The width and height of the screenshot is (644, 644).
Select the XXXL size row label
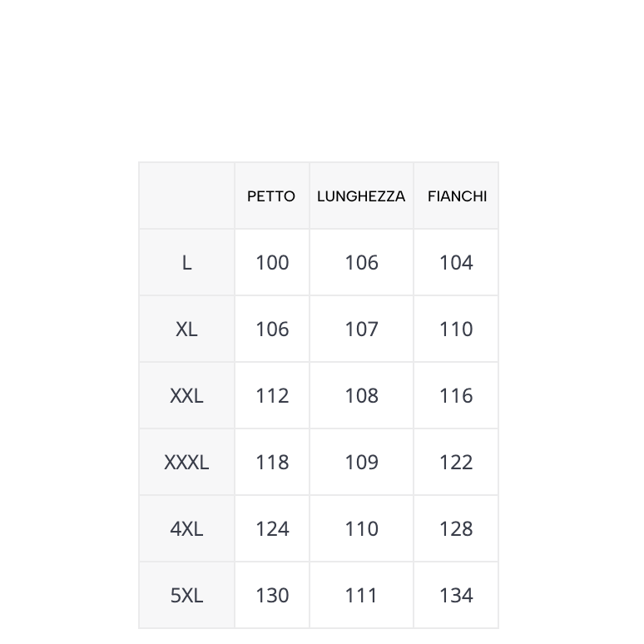click(x=187, y=462)
